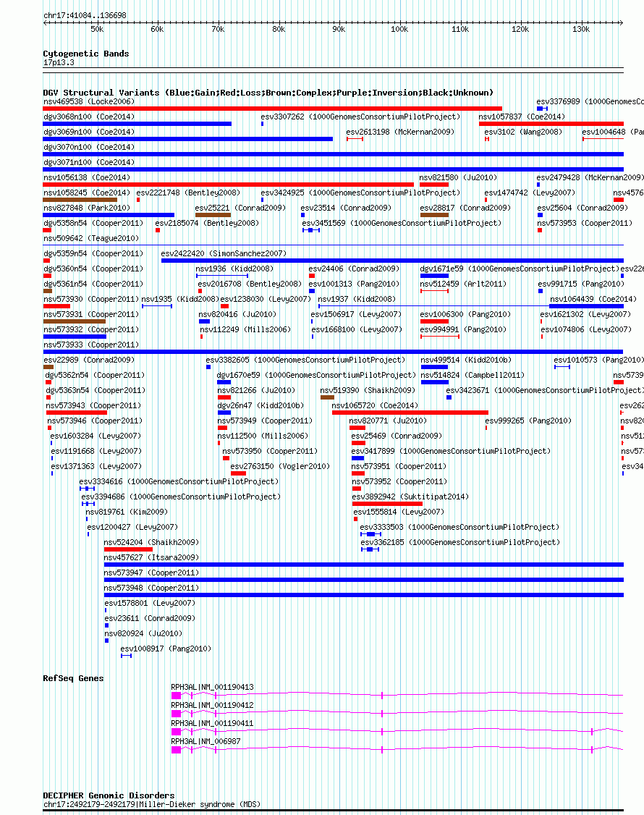Viewport: 644px width, 815px height.
Task: Open RPH3AL|NM_006987 transcript
Action: (x=397, y=750)
